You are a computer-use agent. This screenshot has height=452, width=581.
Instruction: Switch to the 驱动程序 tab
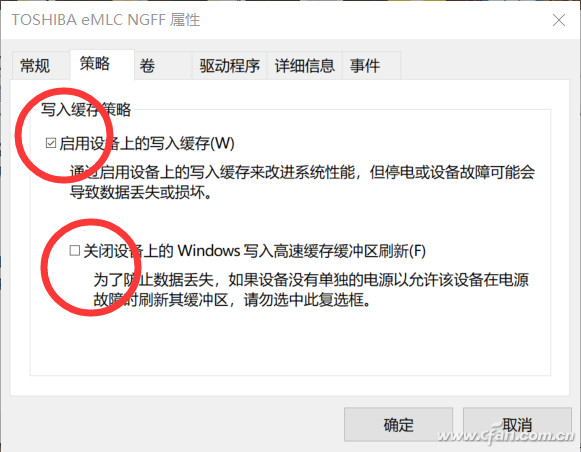click(x=229, y=66)
